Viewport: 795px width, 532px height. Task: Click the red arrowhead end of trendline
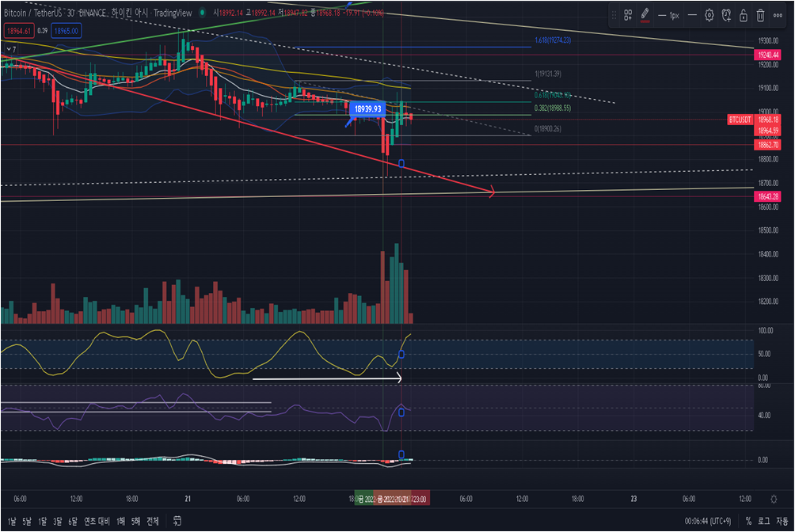[492, 192]
